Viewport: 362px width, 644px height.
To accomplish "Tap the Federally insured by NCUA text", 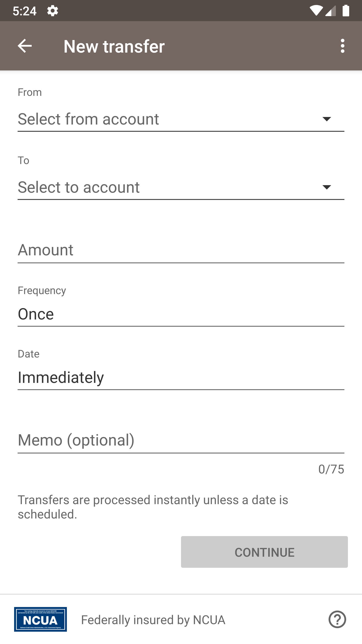I will point(153,620).
